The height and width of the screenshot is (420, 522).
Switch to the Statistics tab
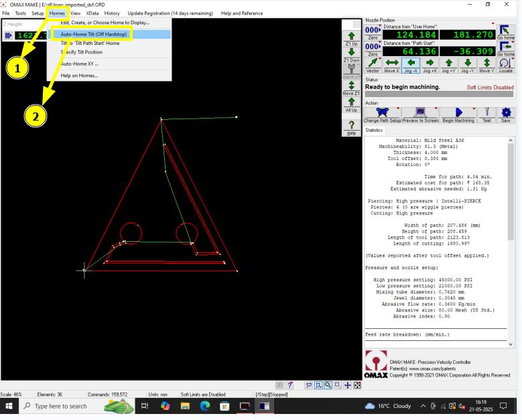374,130
